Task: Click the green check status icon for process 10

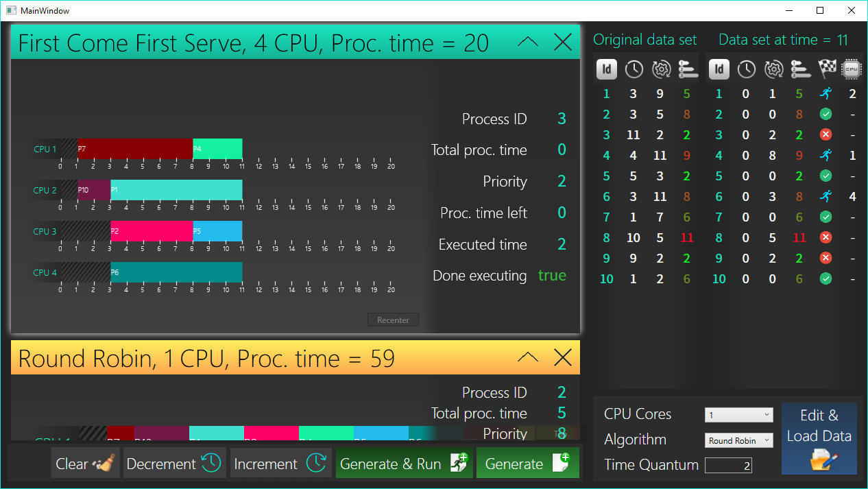Action: (x=826, y=279)
